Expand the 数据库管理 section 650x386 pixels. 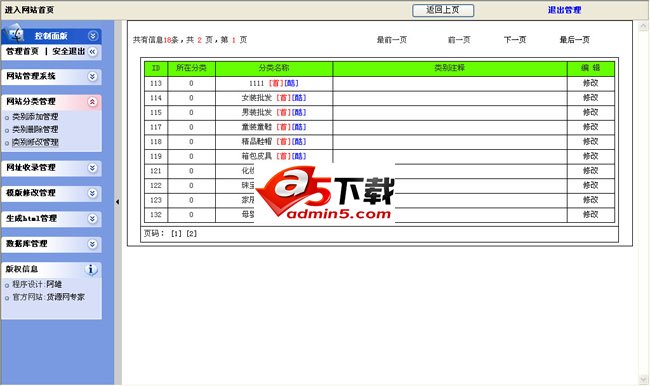pyautogui.click(x=92, y=244)
